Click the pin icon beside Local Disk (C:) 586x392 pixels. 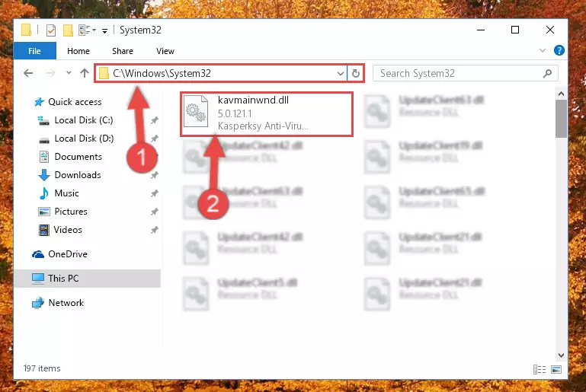coord(155,120)
